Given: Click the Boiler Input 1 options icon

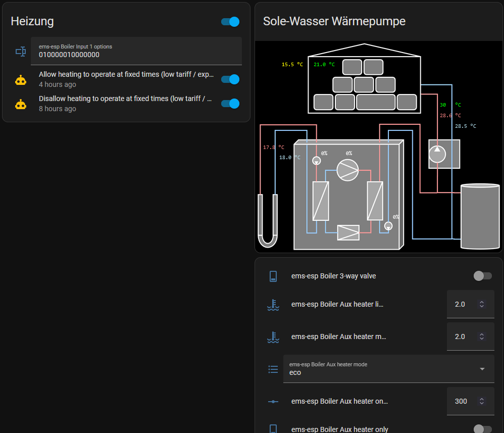Looking at the screenshot, I should (x=20, y=51).
